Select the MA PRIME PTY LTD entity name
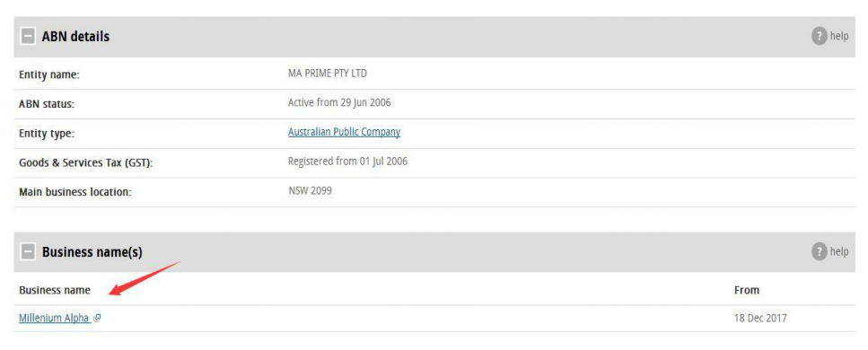This screenshot has height=350, width=868. pyautogui.click(x=327, y=73)
